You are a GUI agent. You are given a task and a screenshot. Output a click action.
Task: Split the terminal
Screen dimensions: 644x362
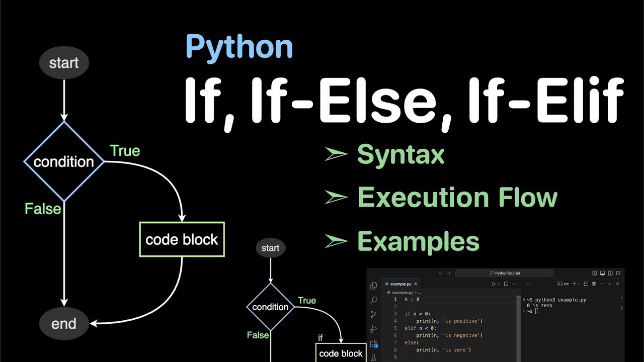point(586,284)
